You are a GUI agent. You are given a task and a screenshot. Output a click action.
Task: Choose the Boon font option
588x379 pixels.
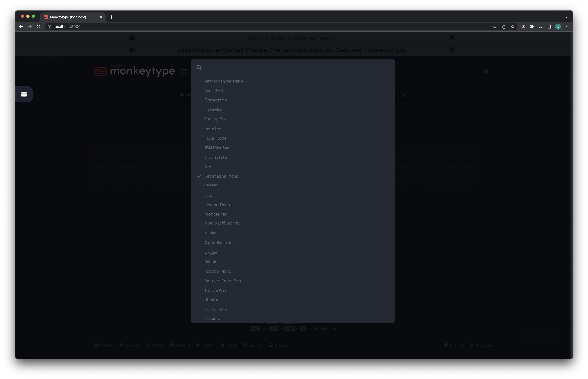tap(293, 91)
